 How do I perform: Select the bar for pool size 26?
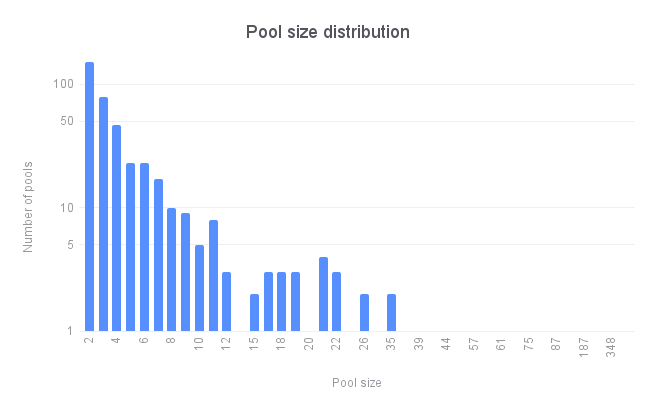coord(365,313)
